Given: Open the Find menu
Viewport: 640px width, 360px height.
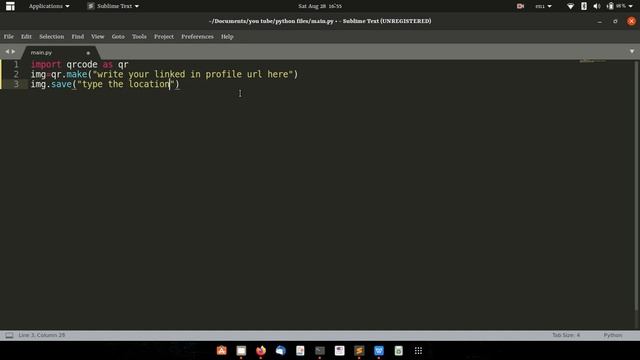Looking at the screenshot, I should (x=78, y=37).
